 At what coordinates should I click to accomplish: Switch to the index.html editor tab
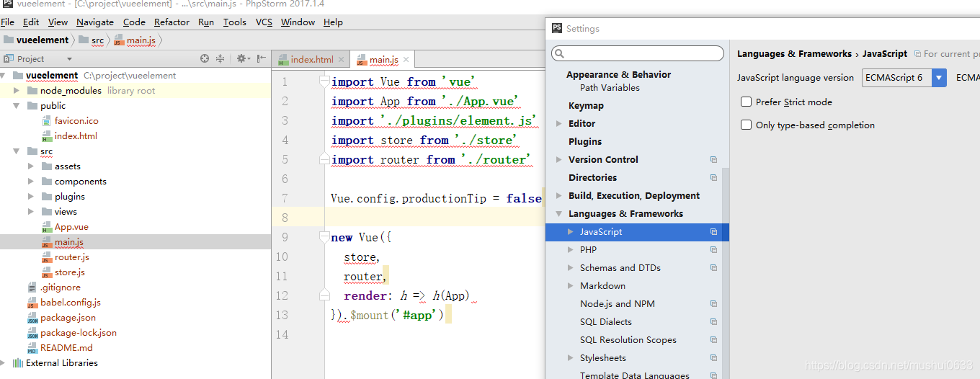(312, 60)
